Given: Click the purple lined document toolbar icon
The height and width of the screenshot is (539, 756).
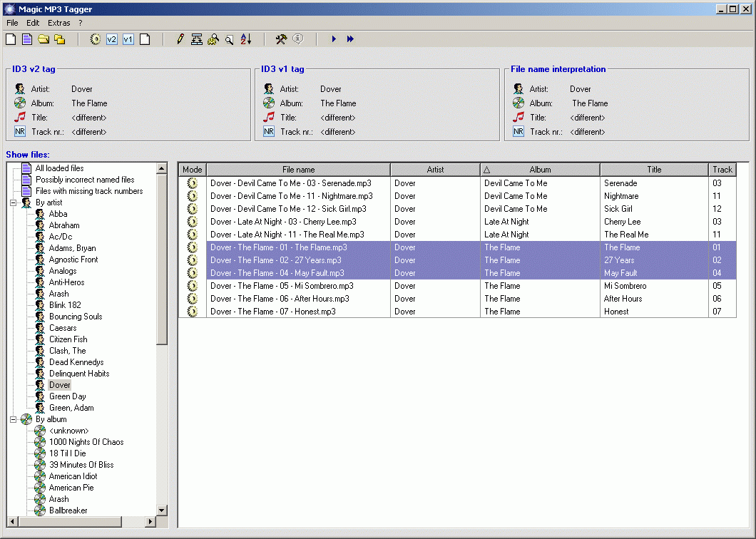Looking at the screenshot, I should click(x=27, y=39).
